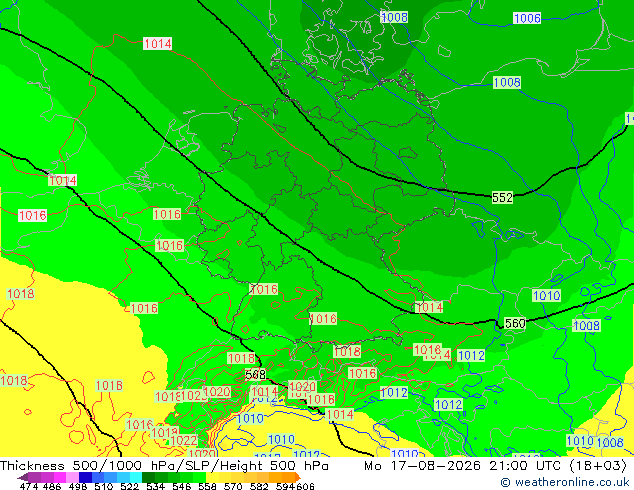Click the legend value 558

pyautogui.click(x=207, y=486)
